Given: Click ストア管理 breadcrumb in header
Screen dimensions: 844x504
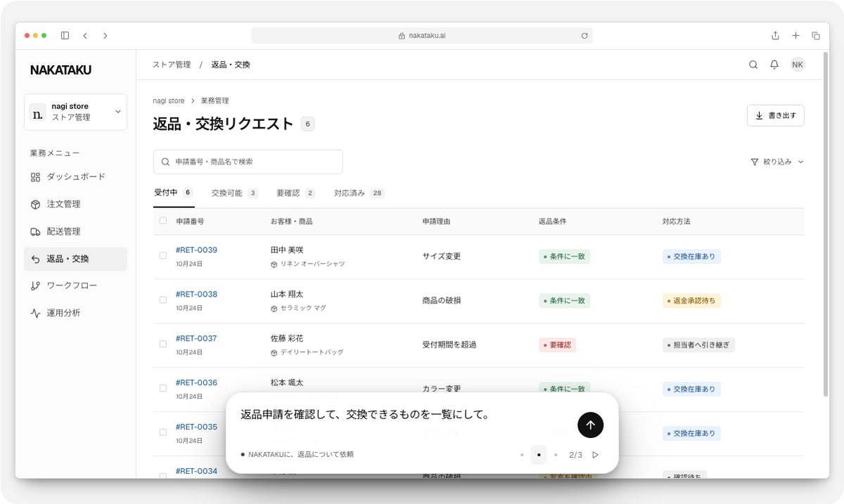Looking at the screenshot, I should (172, 65).
